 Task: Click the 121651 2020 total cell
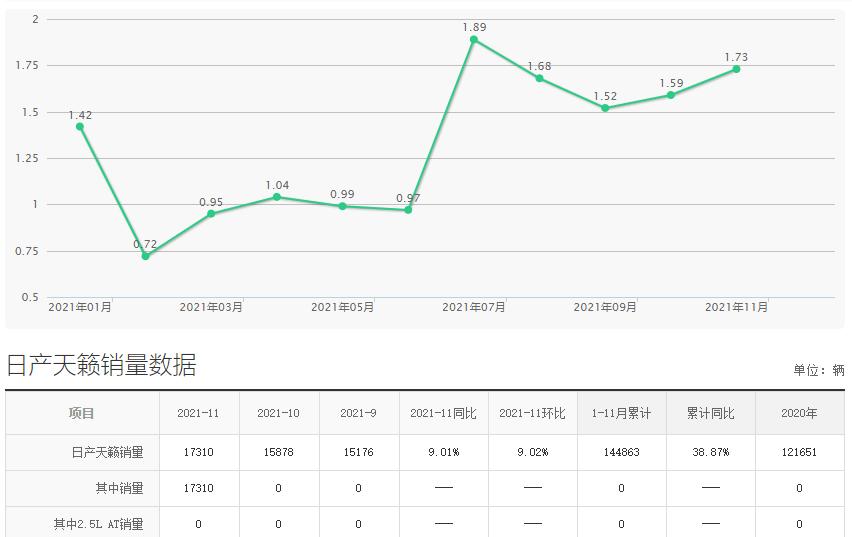(799, 452)
